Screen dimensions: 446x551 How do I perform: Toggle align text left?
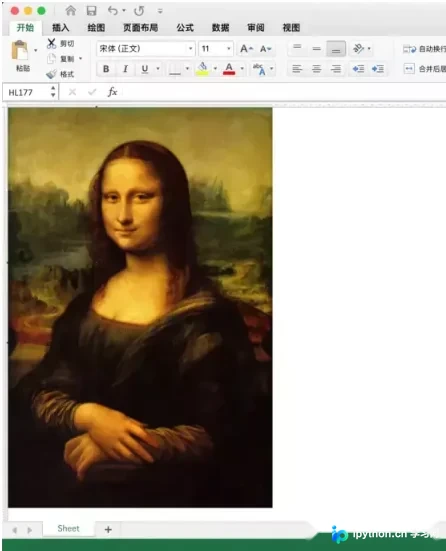(x=297, y=69)
